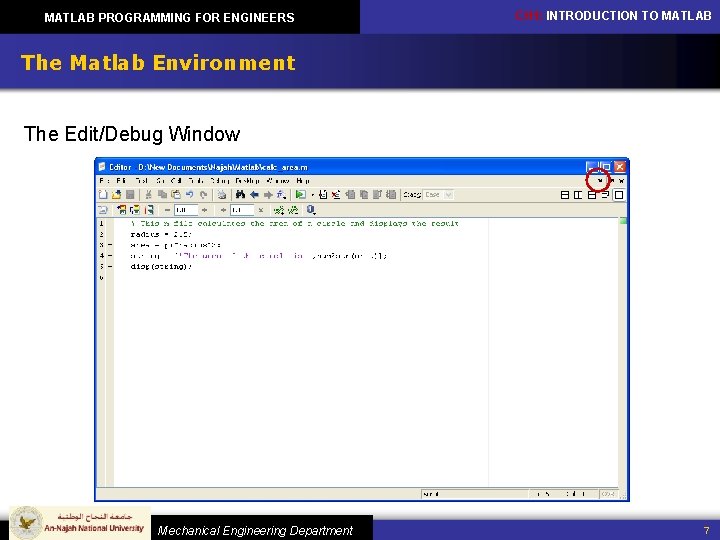Click the grayed Continue debug icon

coord(391,195)
